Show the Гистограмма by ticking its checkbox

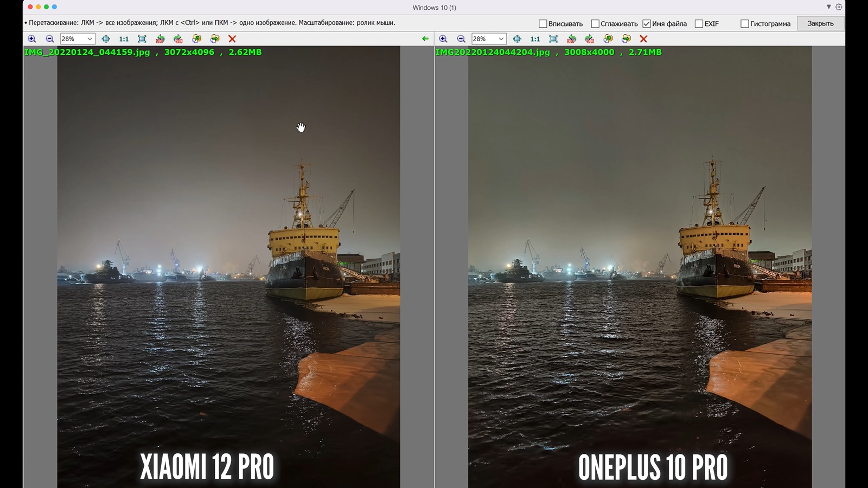click(745, 24)
